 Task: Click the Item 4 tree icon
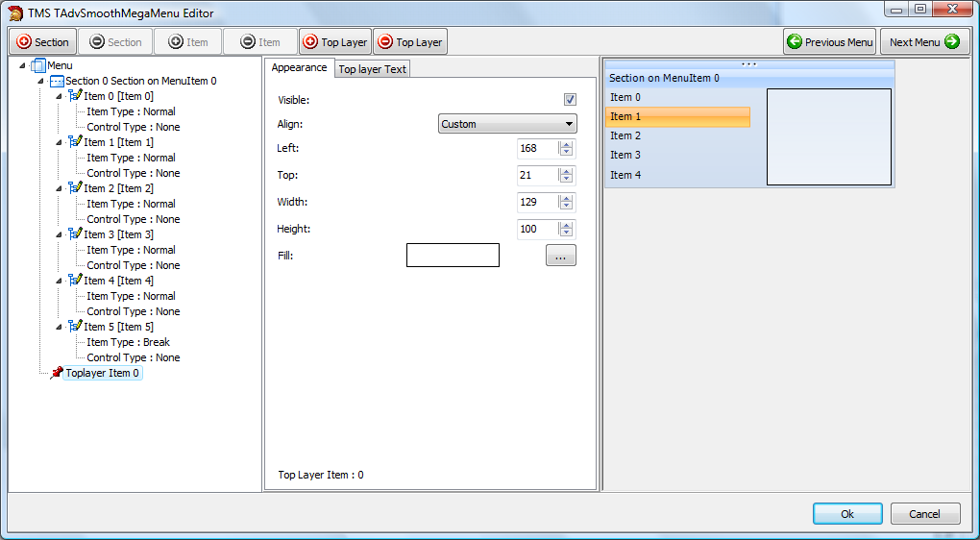point(75,281)
